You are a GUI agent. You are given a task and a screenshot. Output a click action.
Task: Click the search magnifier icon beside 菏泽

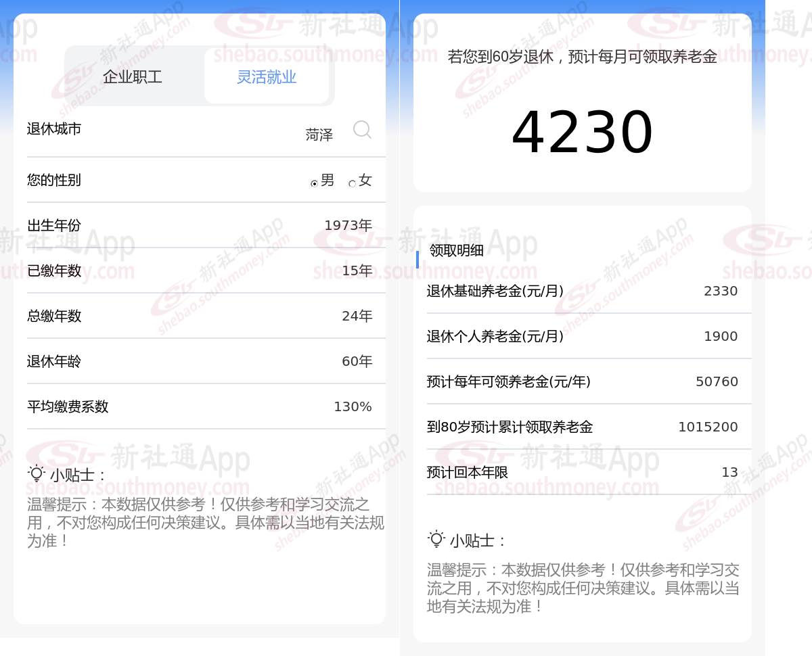(362, 129)
